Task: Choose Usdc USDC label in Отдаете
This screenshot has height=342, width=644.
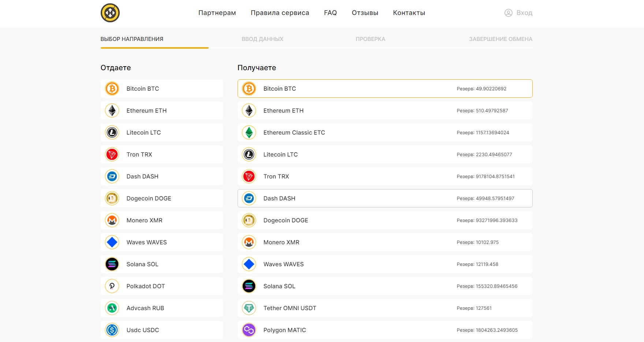Action: (x=143, y=330)
